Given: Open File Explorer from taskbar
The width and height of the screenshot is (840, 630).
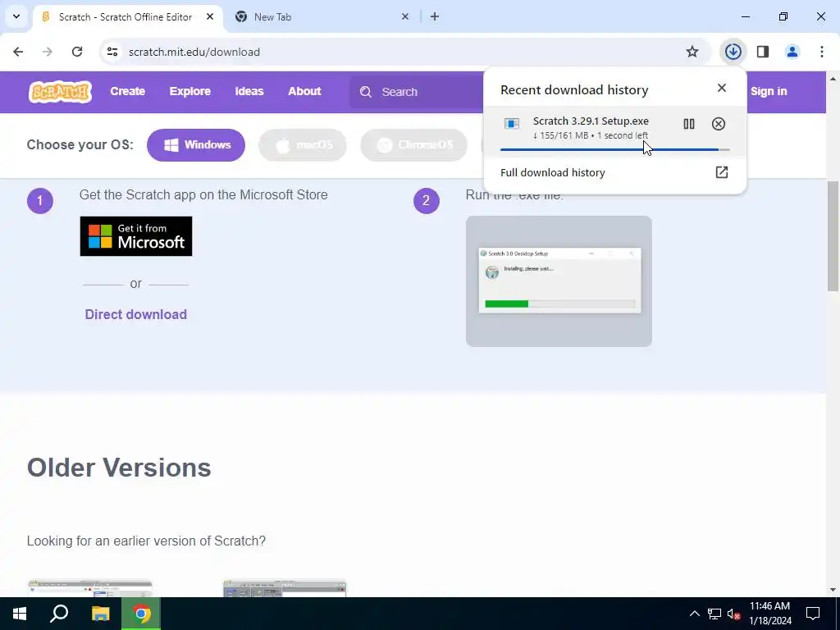Looking at the screenshot, I should (x=100, y=614).
